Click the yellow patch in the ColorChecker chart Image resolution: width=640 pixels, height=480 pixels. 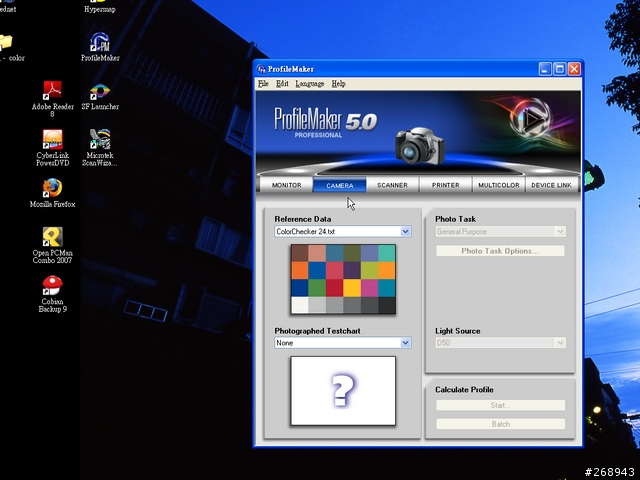click(352, 288)
